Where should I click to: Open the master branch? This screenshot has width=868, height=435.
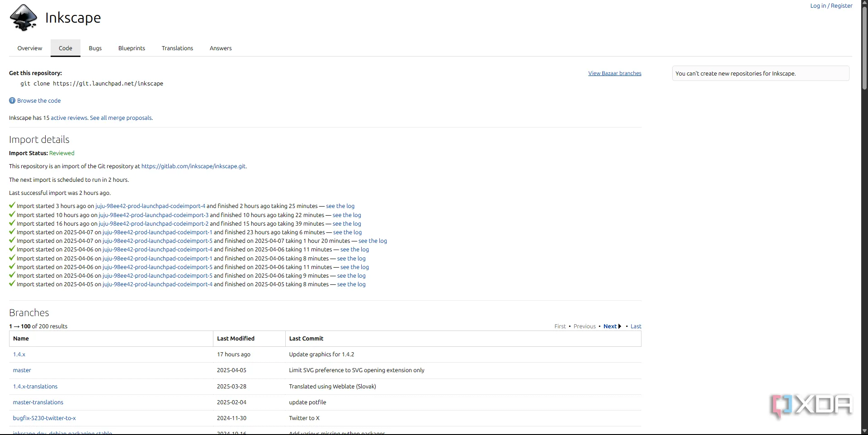click(x=22, y=370)
